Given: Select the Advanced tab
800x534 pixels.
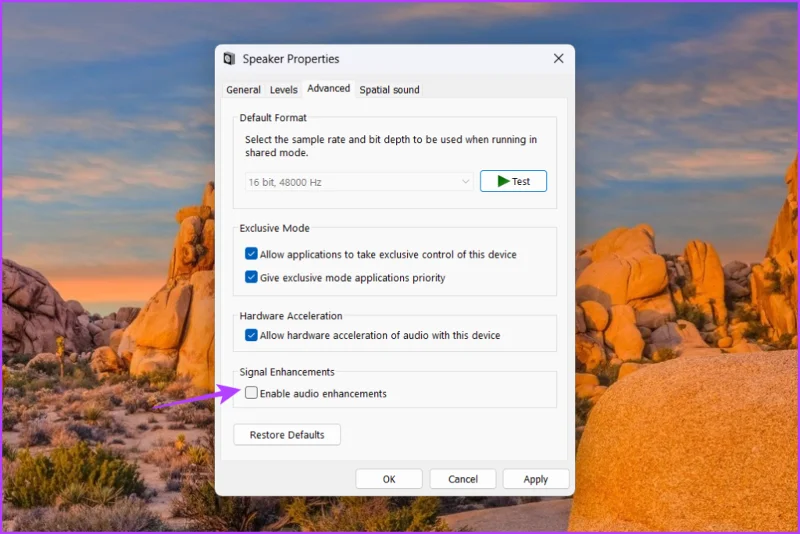Looking at the screenshot, I should point(329,88).
